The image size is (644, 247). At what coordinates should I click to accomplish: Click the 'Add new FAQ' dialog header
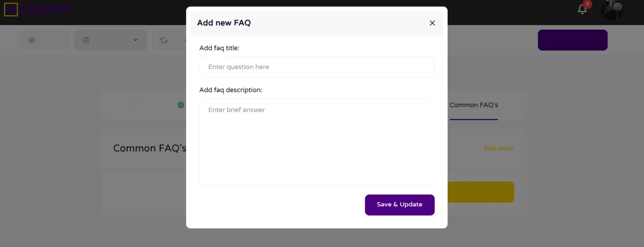click(x=224, y=23)
